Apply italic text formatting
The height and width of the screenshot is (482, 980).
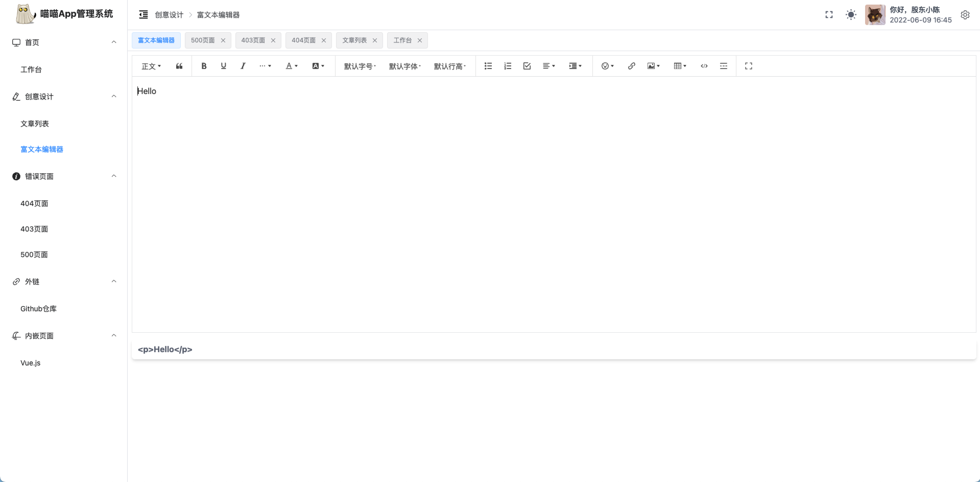(x=243, y=66)
